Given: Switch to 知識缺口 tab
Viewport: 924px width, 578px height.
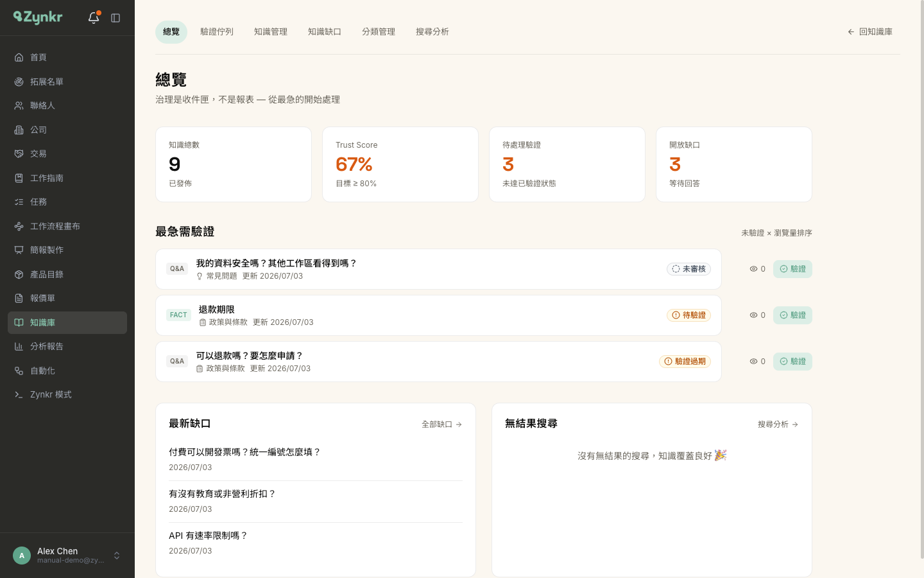Looking at the screenshot, I should point(325,31).
